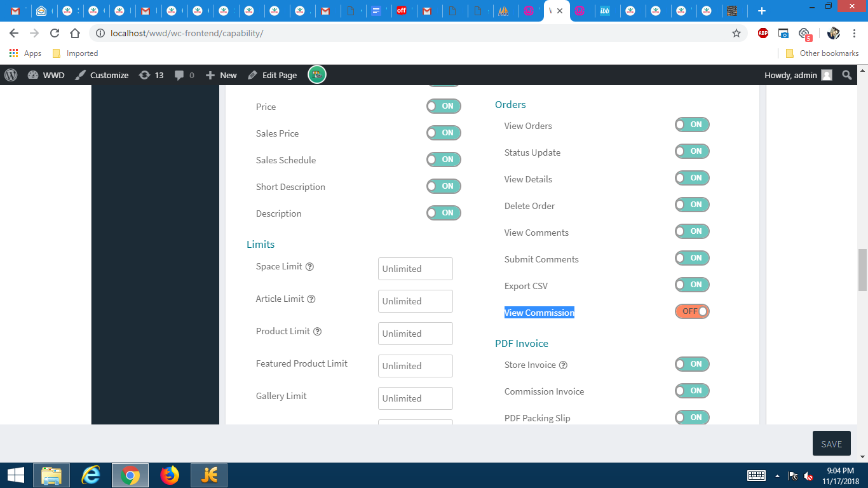Image resolution: width=868 pixels, height=488 pixels.
Task: Open the New content menu
Action: pos(221,75)
